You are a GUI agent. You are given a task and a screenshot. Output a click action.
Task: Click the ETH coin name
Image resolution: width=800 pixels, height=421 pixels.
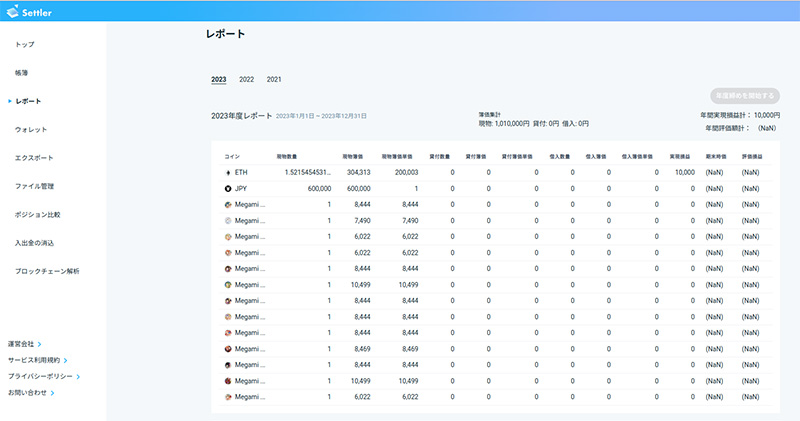[241, 172]
